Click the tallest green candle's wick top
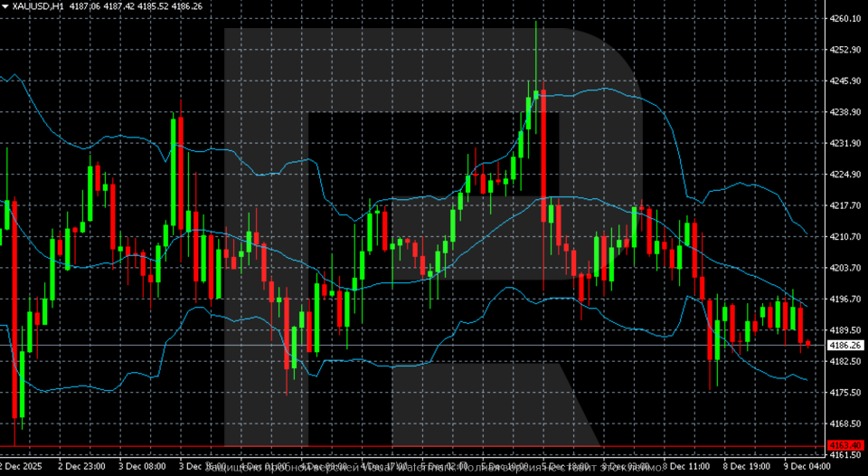The image size is (868, 476). (536, 23)
